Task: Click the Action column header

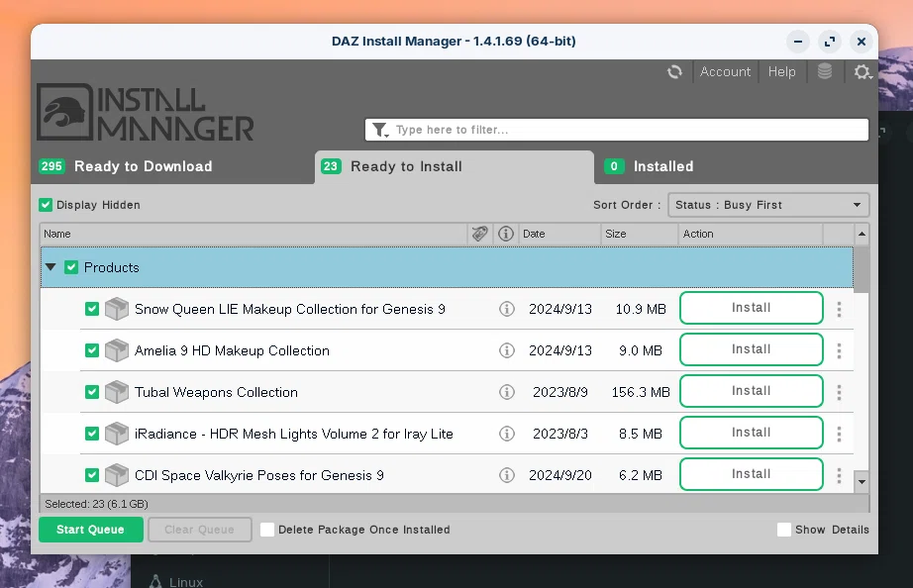Action: click(752, 234)
